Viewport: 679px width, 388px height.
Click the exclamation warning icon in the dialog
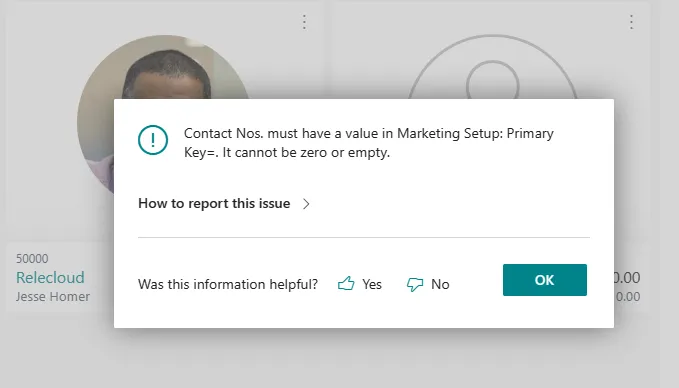[153, 140]
